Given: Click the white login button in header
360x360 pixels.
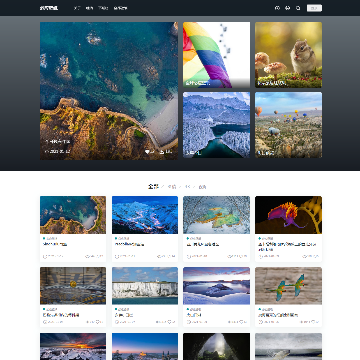Looking at the screenshot, I should (314, 8).
